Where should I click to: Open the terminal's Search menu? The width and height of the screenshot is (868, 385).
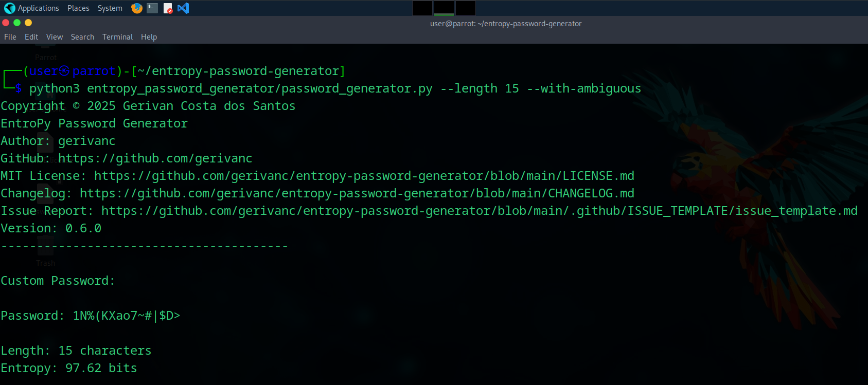click(82, 36)
